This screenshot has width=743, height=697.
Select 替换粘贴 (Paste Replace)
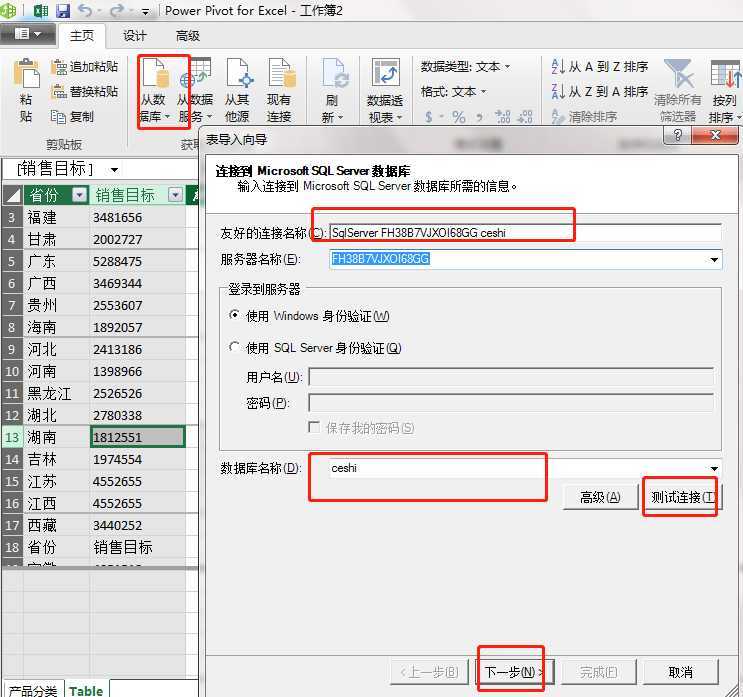(x=84, y=91)
